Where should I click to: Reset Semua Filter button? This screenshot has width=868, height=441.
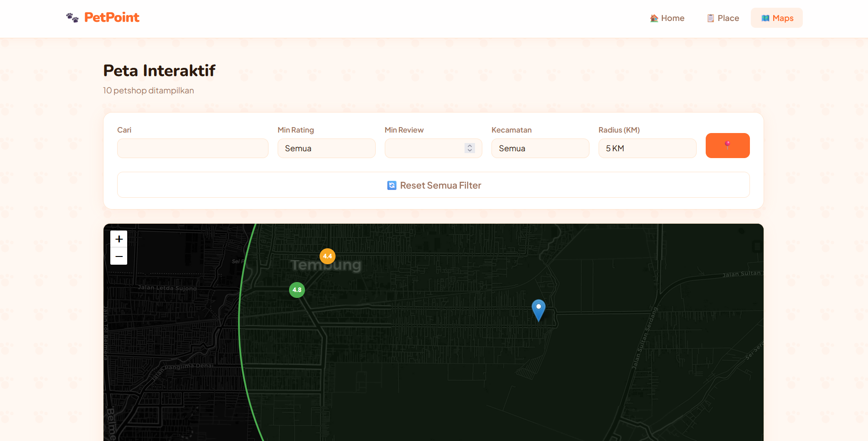(434, 185)
